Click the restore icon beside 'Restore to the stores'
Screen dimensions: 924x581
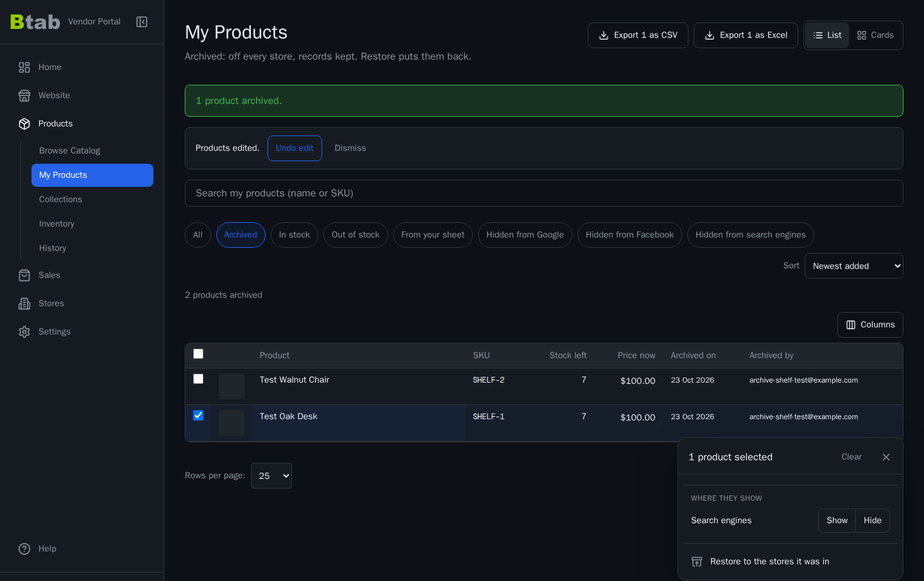coord(697,562)
